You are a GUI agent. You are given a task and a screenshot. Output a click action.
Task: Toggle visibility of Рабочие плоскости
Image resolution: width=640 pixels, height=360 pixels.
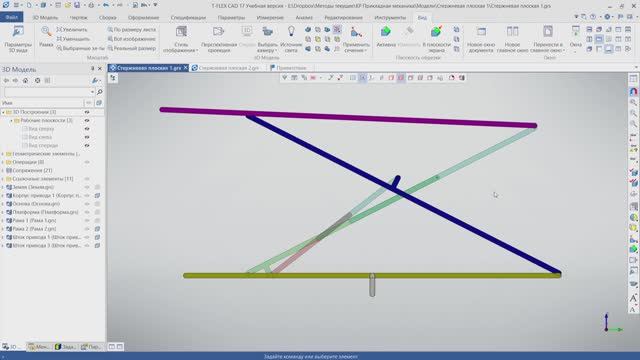click(x=87, y=120)
